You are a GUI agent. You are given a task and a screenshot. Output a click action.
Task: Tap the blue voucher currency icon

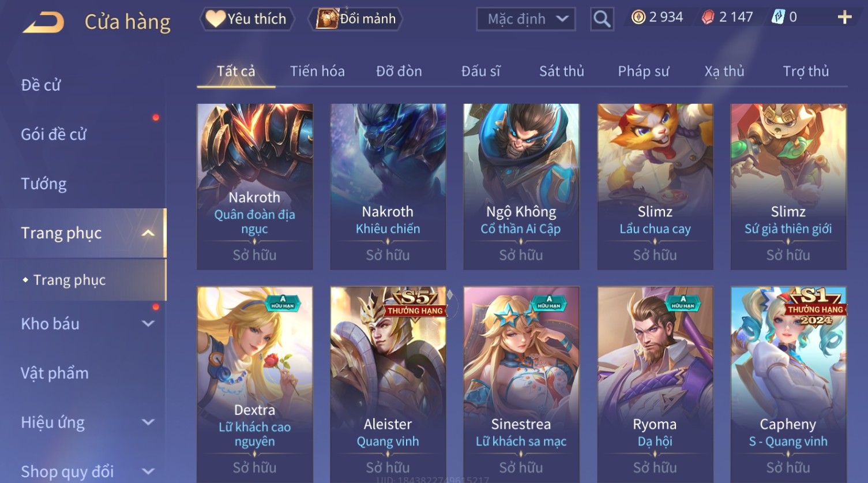coord(778,17)
